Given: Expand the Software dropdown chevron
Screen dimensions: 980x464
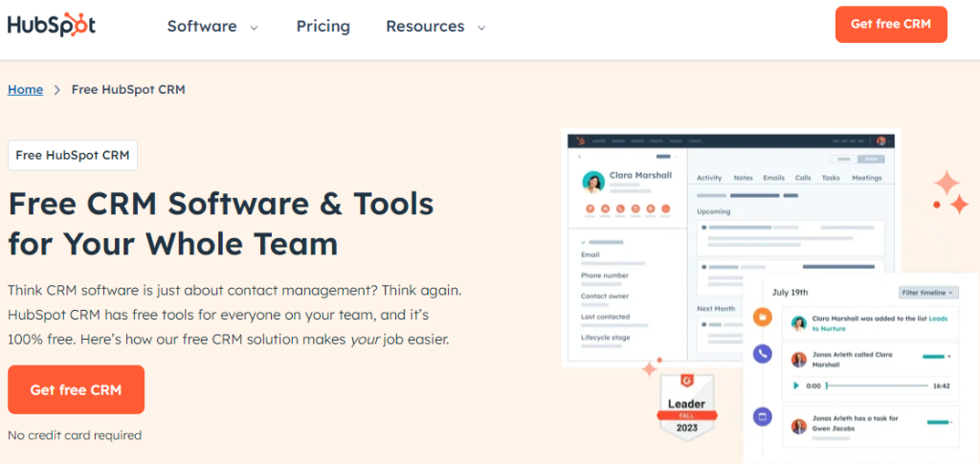Looking at the screenshot, I should coord(254,28).
